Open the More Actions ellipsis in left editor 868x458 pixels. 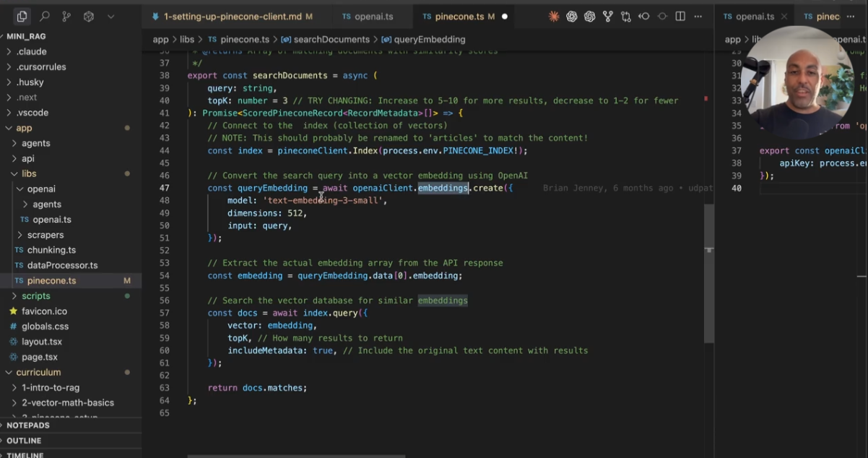[x=699, y=16]
